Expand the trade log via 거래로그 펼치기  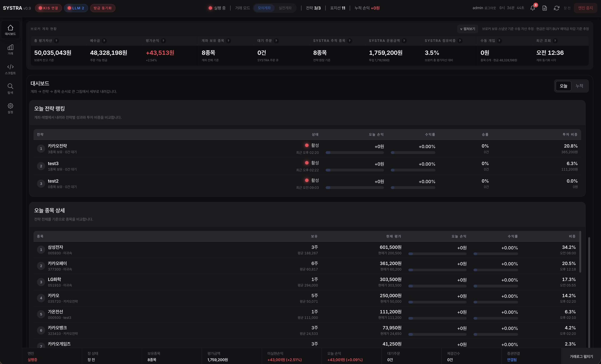[x=581, y=356]
